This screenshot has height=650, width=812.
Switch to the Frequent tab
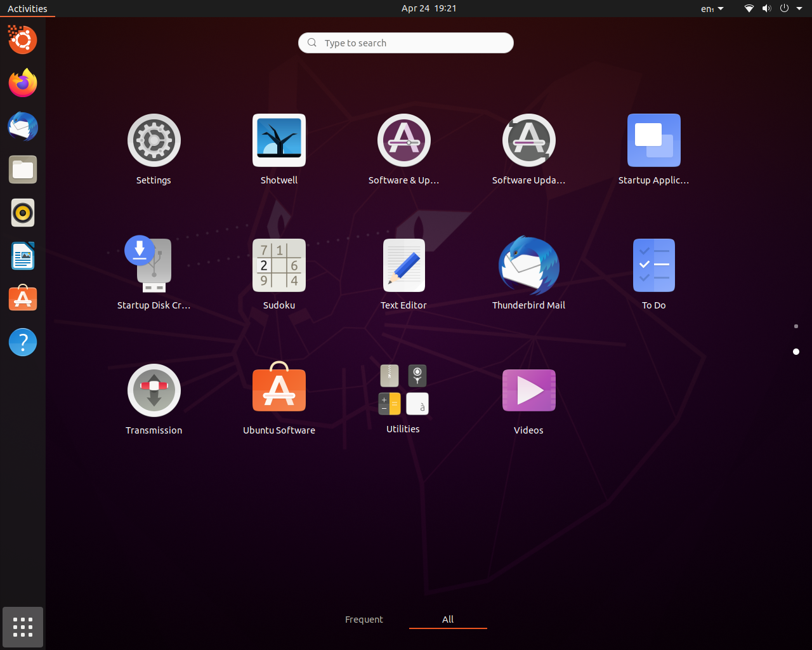pos(364,620)
